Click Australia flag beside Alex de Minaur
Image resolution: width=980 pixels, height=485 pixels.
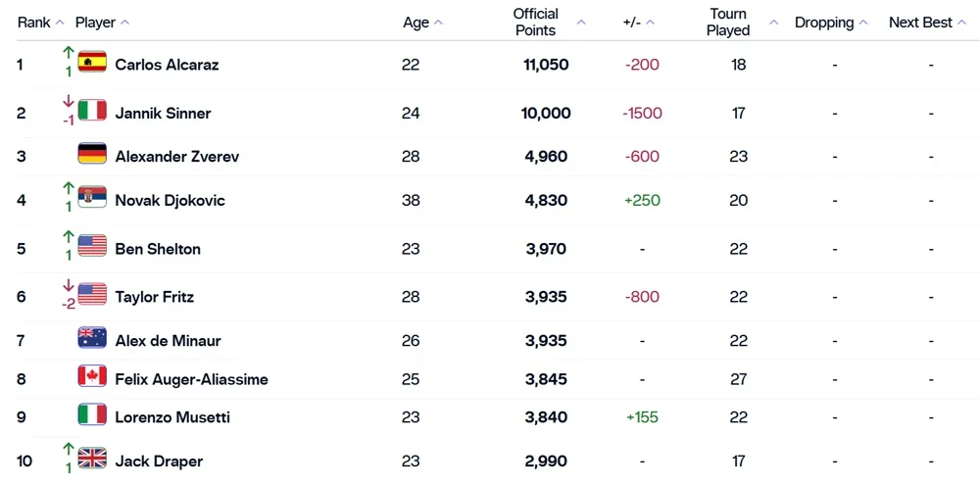click(x=92, y=340)
